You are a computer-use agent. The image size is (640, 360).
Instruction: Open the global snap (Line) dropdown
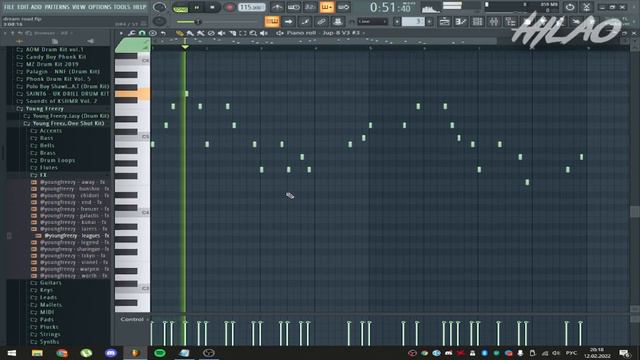pyautogui.click(x=372, y=22)
